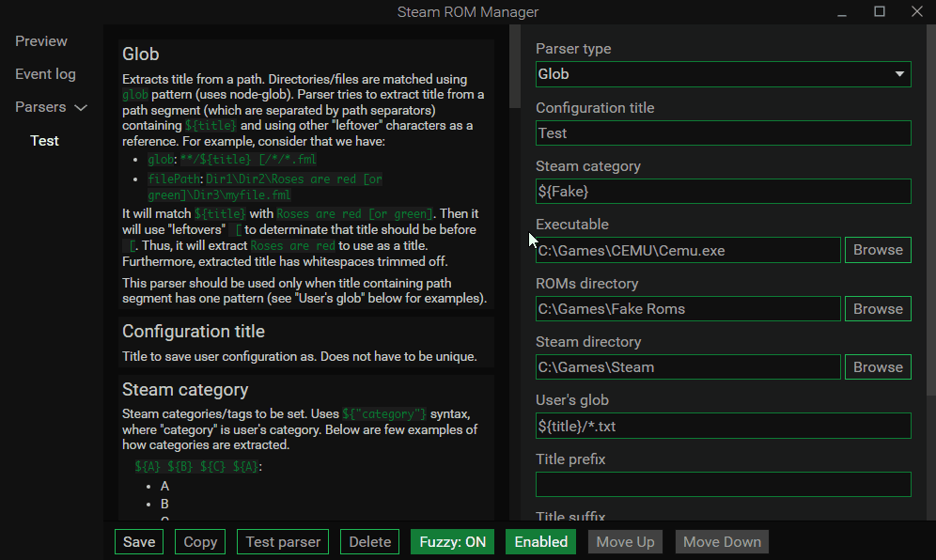Select the Test parser configuration
Viewport: 936px width, 560px height.
(x=45, y=141)
